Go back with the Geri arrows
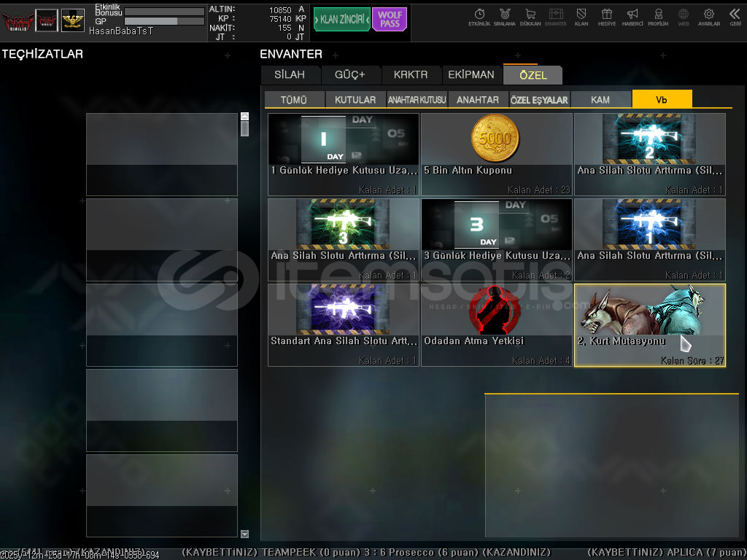 coord(735,16)
